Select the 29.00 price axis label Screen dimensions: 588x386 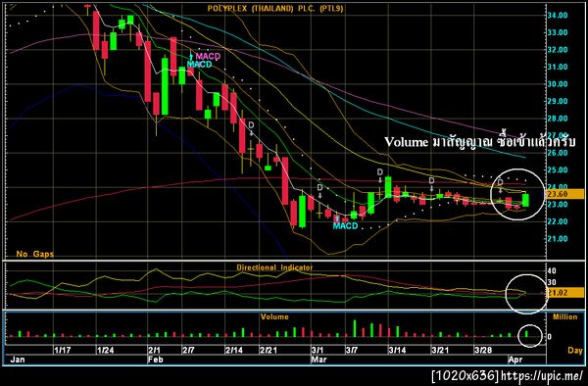coord(558,101)
